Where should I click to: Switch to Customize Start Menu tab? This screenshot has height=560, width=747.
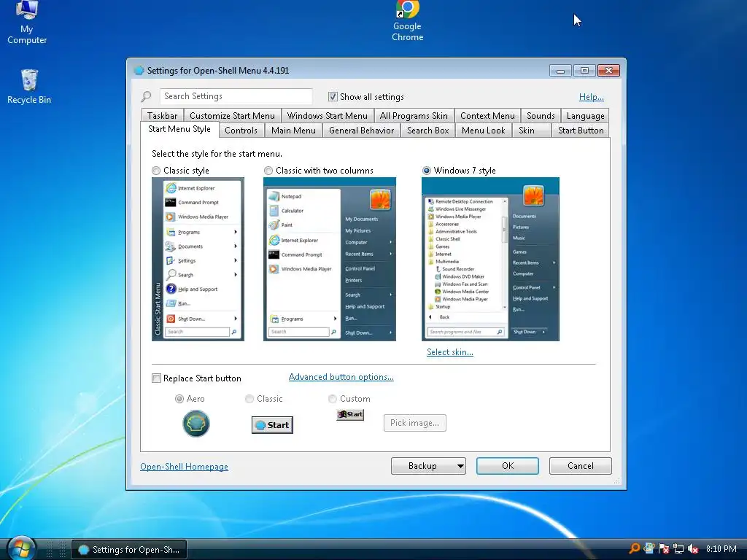pyautogui.click(x=232, y=116)
